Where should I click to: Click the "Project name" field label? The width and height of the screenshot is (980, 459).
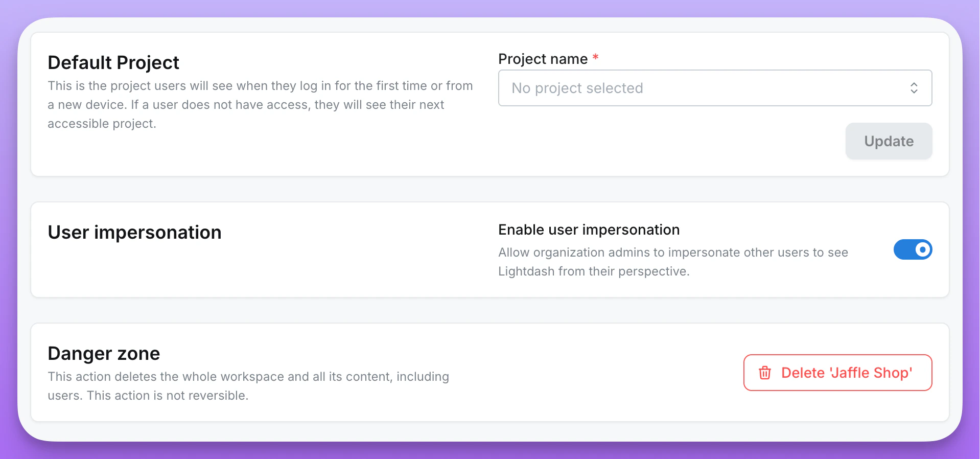tap(543, 59)
